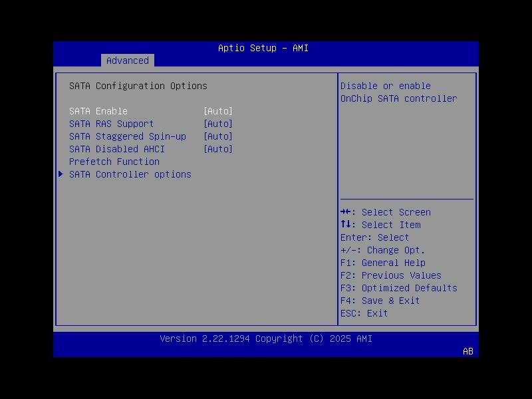Click the Enter: Select hint
Viewport: 532px width, 399px height.
click(x=374, y=237)
